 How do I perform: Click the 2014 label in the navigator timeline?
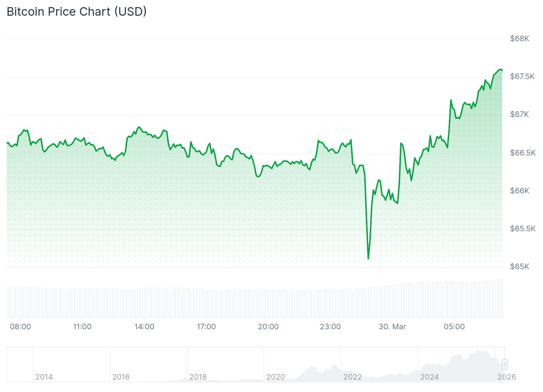pos(44,377)
